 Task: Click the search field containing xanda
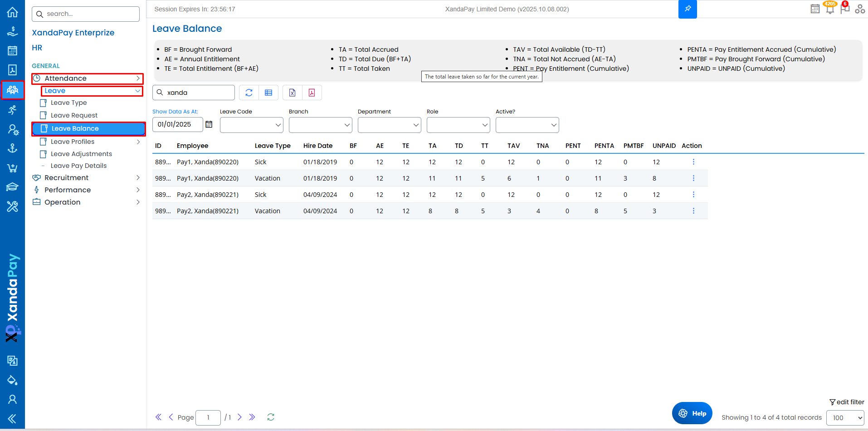198,93
